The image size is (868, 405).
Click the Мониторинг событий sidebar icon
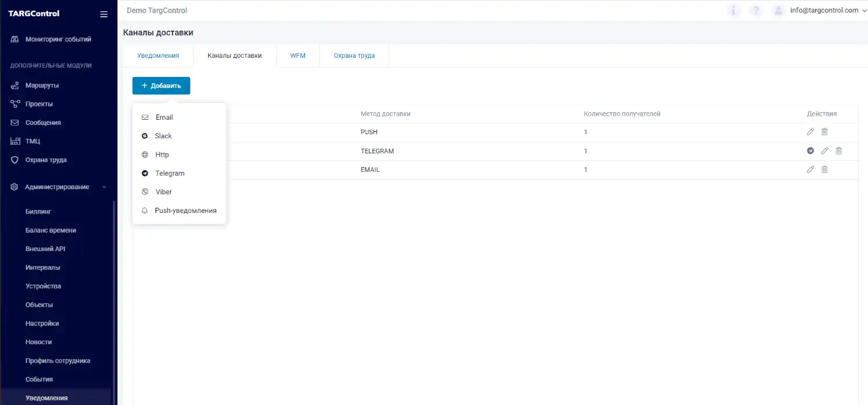click(x=15, y=39)
